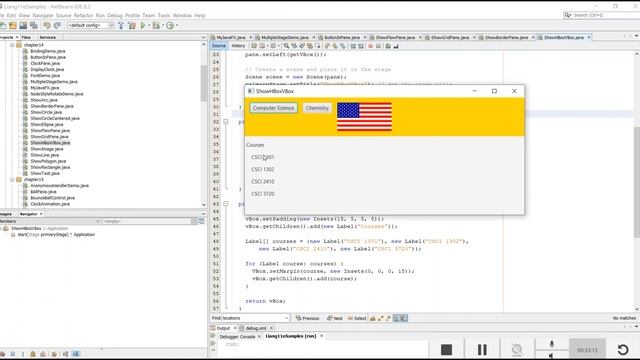Click the projects panel vertical scrollbar
Viewport: 640px width, 360px height.
click(204, 84)
